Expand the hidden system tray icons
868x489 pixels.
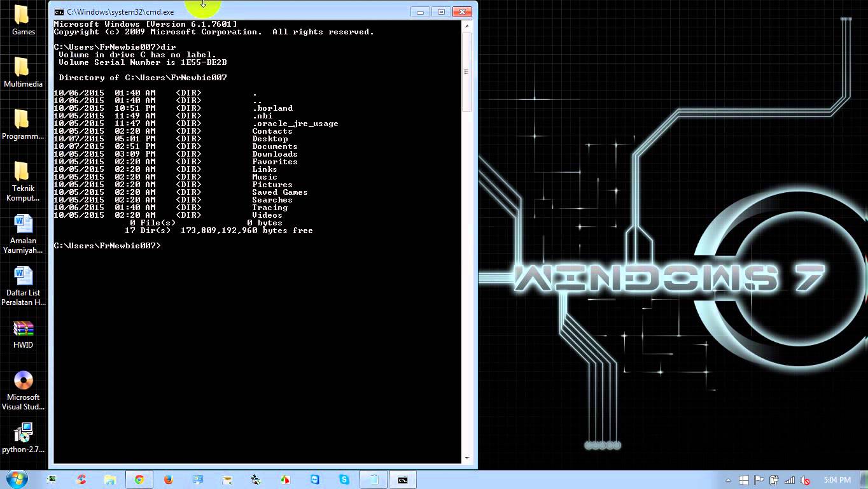[728, 479]
